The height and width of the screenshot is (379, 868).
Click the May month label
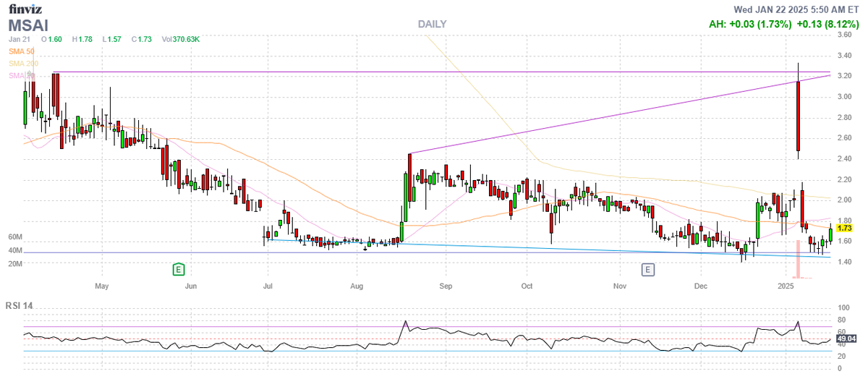click(101, 286)
